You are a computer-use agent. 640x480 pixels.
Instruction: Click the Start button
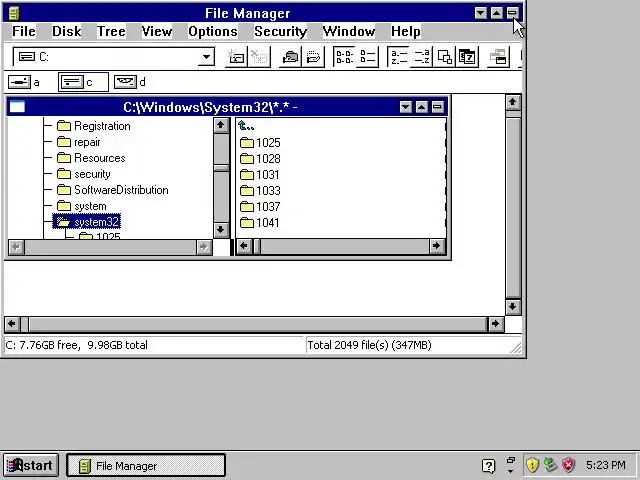pos(30,465)
